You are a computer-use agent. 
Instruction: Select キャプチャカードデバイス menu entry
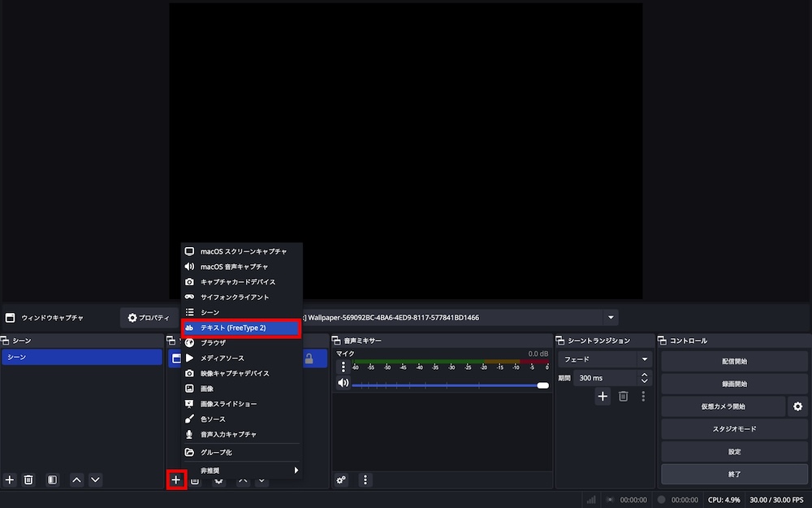coord(242,282)
